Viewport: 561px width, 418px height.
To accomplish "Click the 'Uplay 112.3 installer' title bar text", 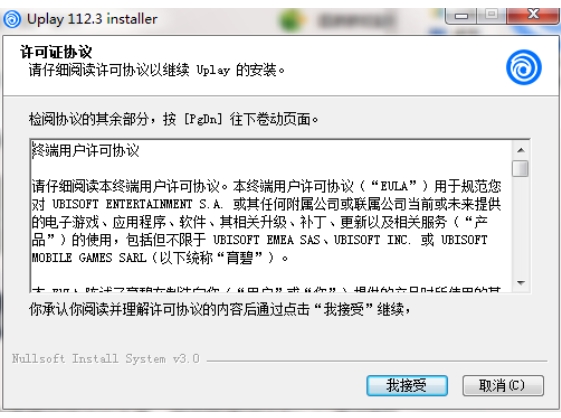I will click(x=92, y=19).
